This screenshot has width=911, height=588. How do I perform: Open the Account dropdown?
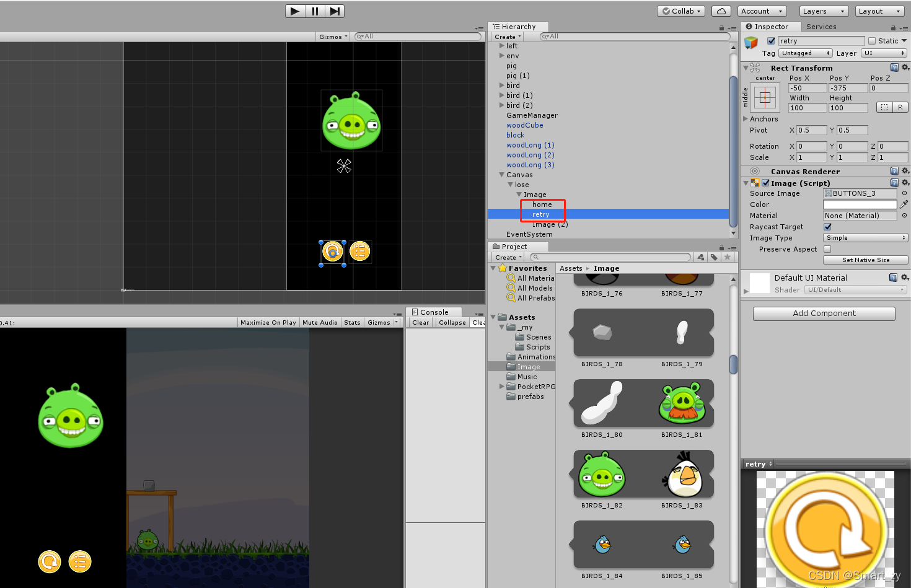coord(762,11)
